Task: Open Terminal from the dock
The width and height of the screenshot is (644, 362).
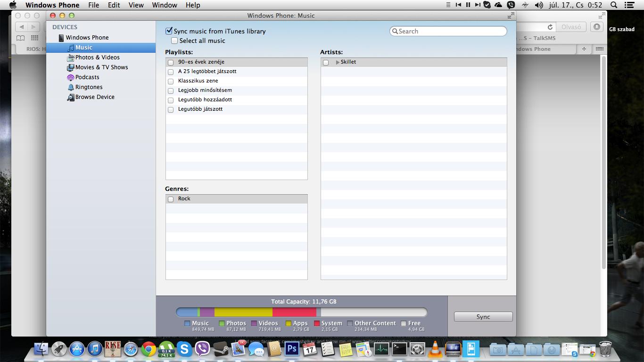Action: tap(399, 349)
